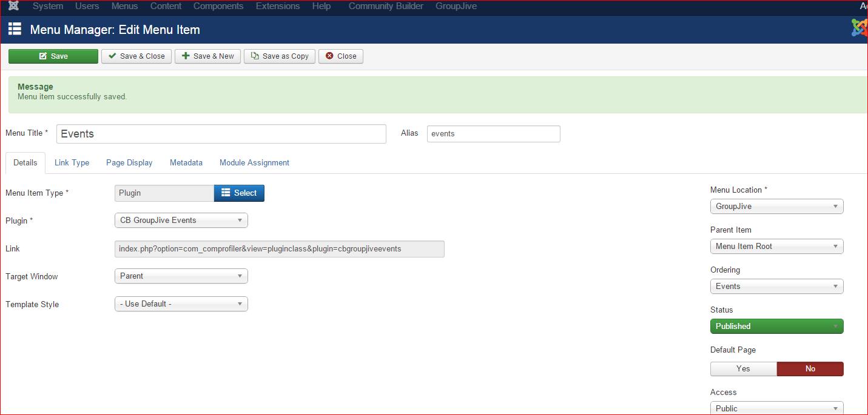
Task: Open the Access dropdown
Action: (777, 408)
